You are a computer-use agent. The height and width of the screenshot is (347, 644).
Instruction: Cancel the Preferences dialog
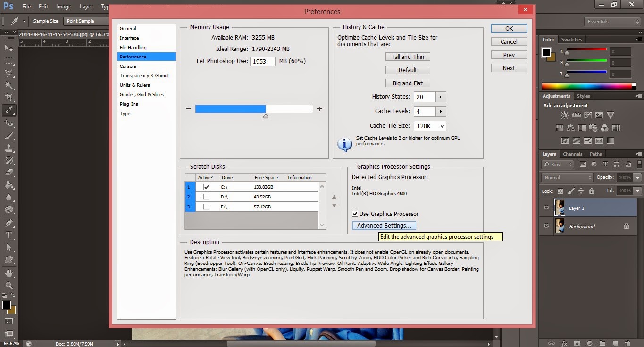509,41
